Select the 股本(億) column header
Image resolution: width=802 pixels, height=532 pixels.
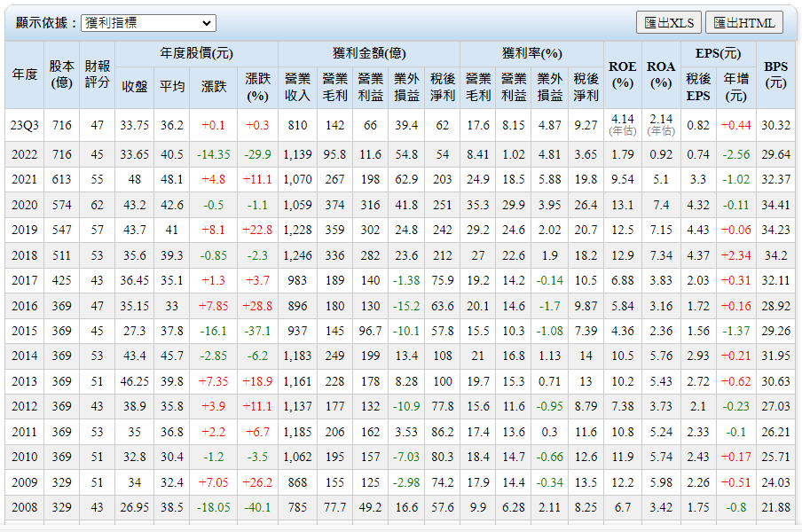(x=61, y=74)
